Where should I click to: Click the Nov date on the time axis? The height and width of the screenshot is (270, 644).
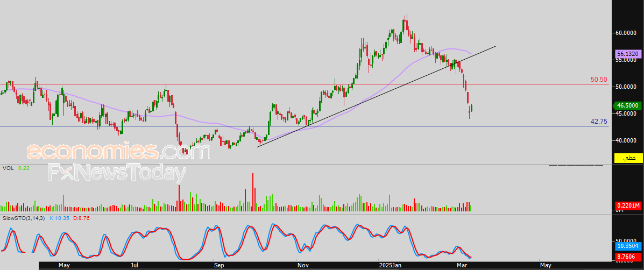[x=303, y=266]
